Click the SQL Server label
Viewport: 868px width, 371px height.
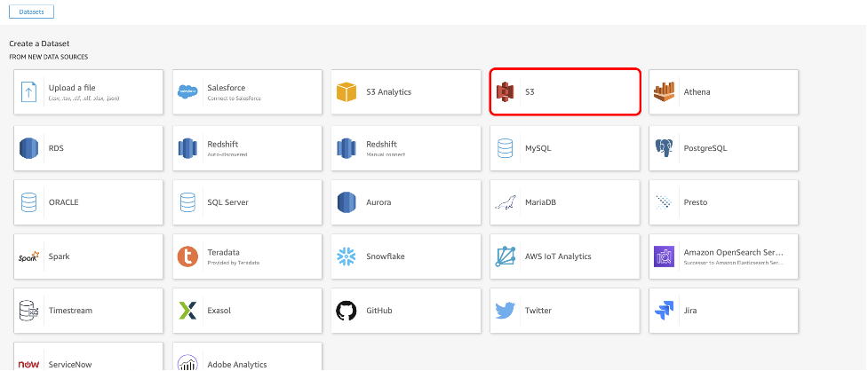point(228,202)
